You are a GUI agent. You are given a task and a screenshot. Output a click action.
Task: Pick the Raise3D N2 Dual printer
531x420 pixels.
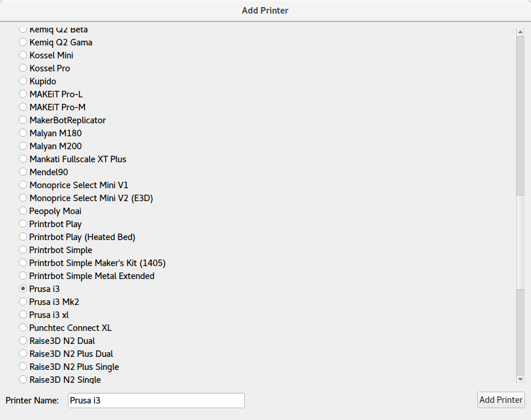click(x=23, y=341)
